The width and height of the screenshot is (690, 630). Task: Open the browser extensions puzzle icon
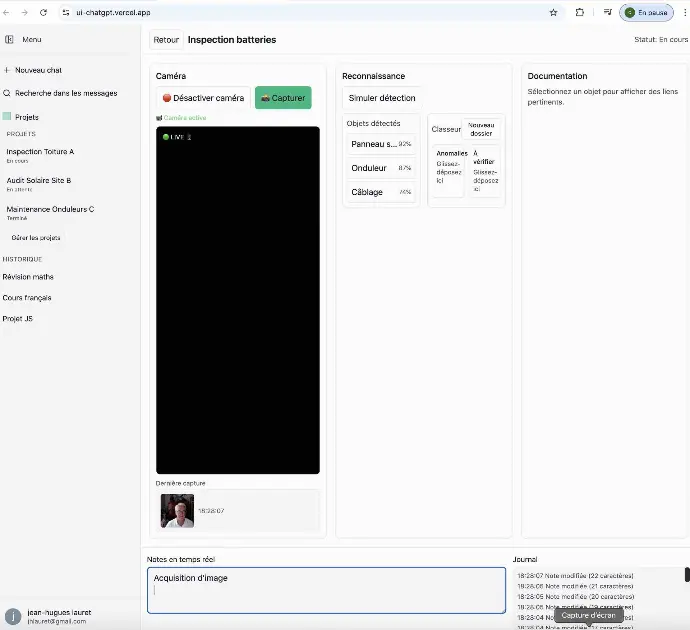pos(580,12)
